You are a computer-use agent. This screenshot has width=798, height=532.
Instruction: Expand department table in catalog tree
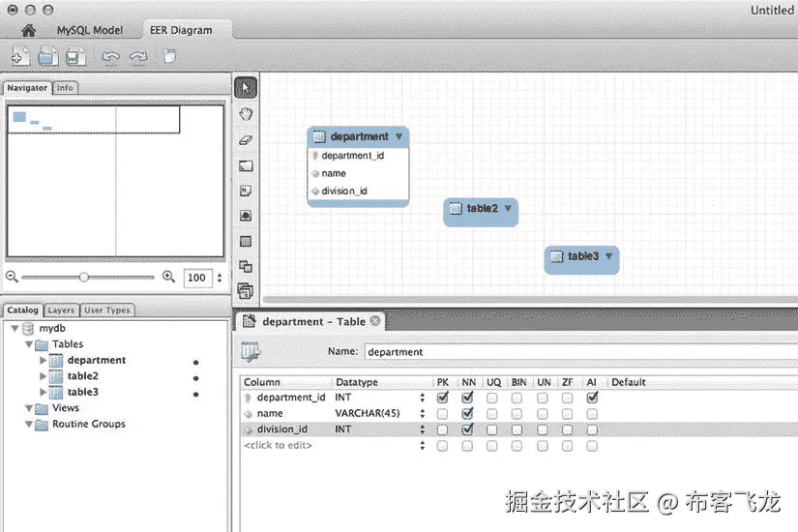(43, 361)
